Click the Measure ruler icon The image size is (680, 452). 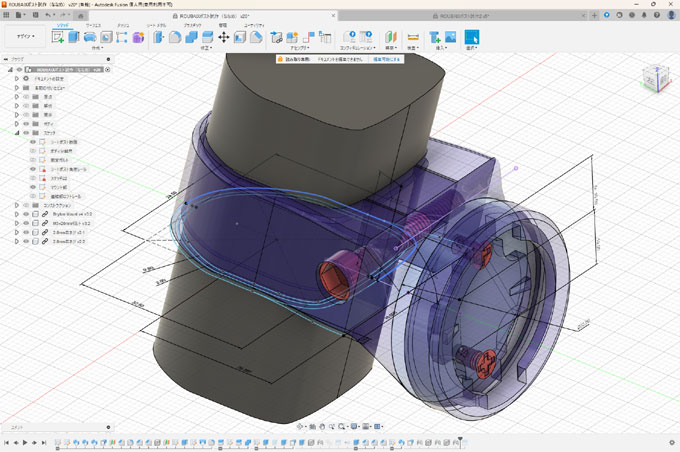tap(414, 37)
